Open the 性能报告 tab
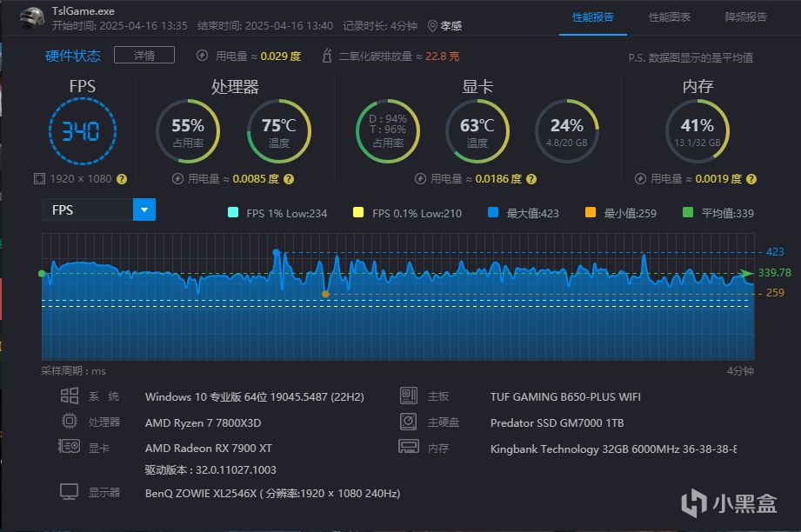The image size is (801, 532). tap(593, 17)
